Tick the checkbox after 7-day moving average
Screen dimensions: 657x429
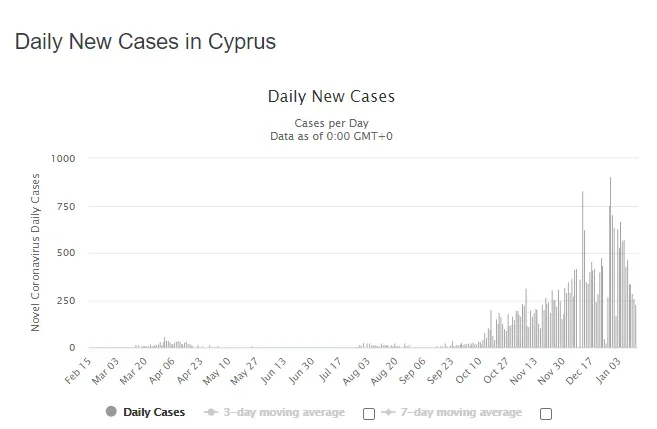[546, 414]
